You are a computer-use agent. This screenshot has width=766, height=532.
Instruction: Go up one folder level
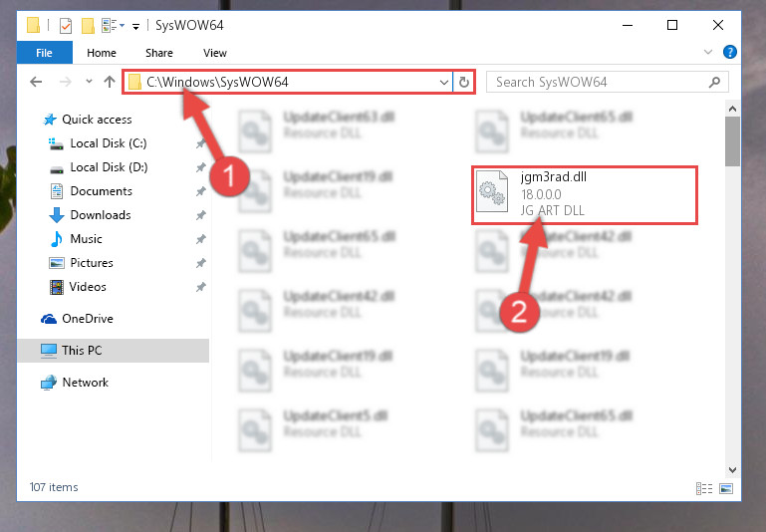click(x=110, y=82)
